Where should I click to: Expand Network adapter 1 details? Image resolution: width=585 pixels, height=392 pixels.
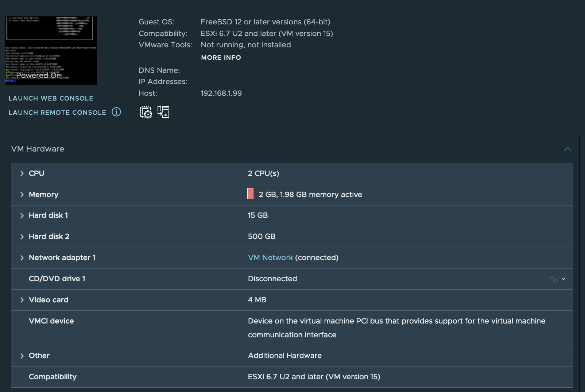click(x=22, y=258)
